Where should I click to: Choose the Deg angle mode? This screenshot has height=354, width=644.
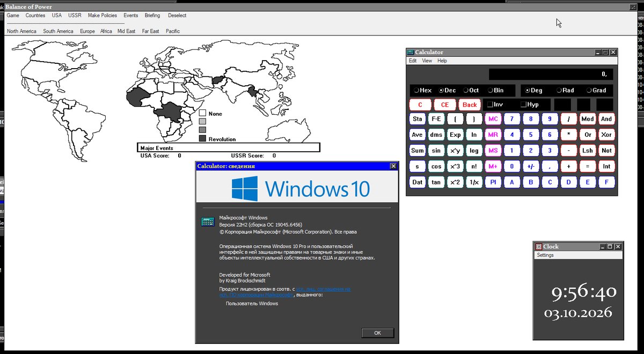tap(534, 91)
